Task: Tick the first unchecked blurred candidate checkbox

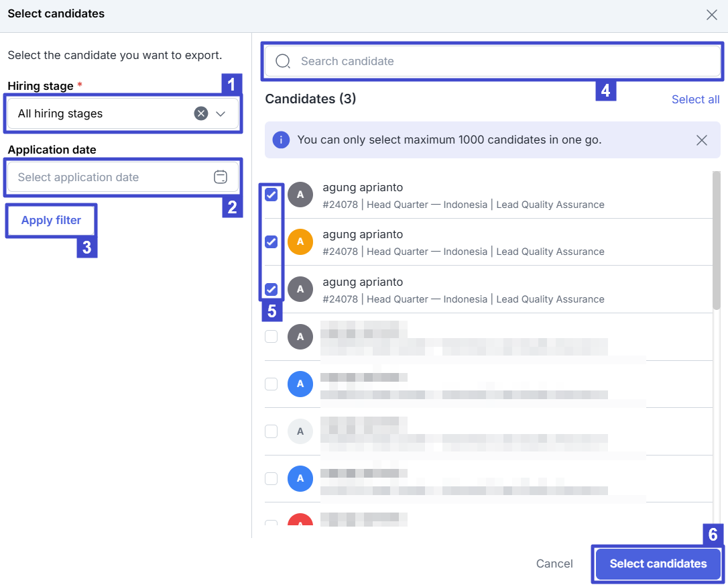Action: tap(271, 337)
